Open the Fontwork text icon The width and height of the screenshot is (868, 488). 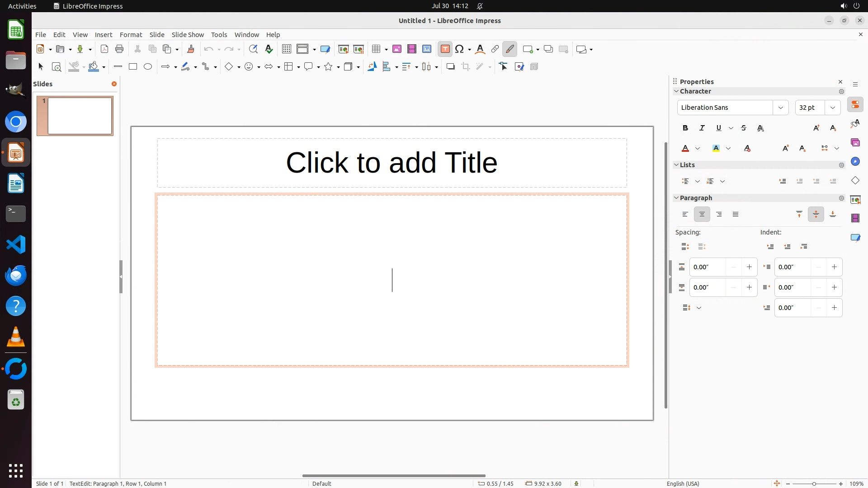coord(480,49)
